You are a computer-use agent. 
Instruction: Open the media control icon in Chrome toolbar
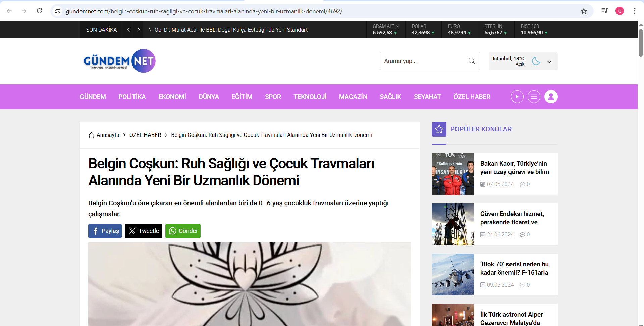coord(604,11)
